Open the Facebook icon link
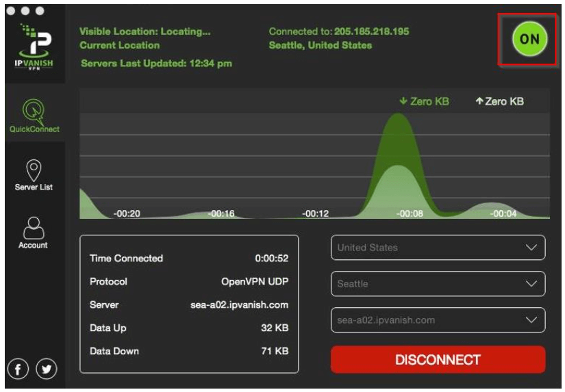 [18, 369]
